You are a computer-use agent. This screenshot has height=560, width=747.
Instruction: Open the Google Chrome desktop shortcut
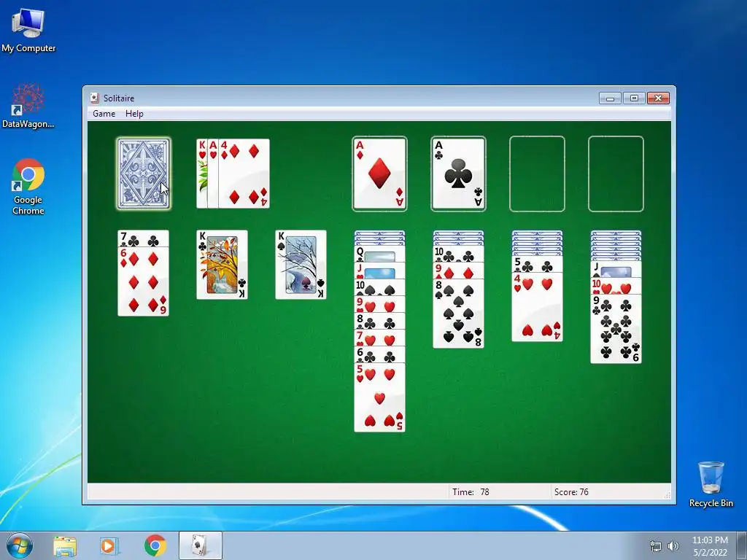(28, 187)
